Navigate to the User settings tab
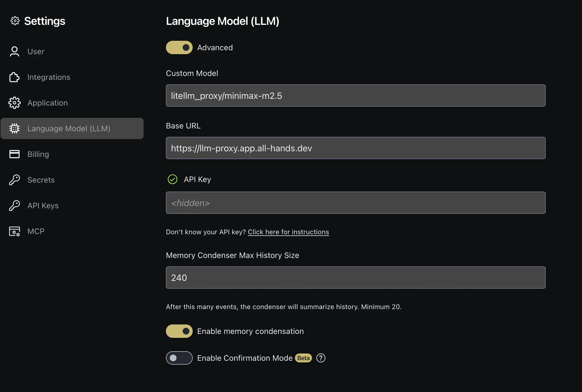The image size is (582, 392). click(36, 51)
